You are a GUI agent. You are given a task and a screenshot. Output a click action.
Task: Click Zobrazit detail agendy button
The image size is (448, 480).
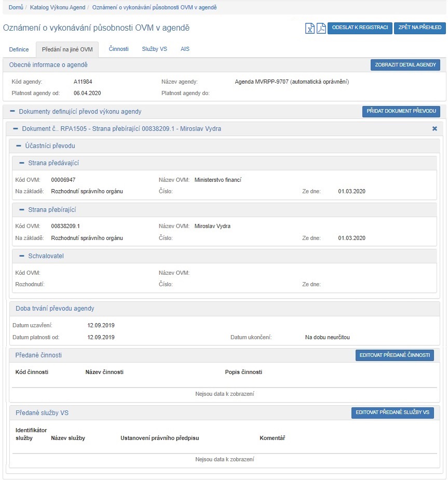click(x=405, y=65)
